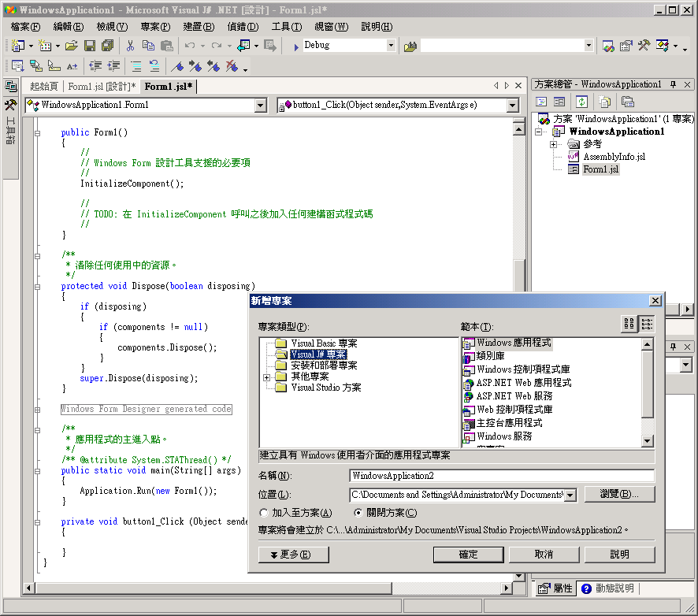Click the Display Object Member List icon
Viewport: 698px width, 616px height.
pyautogui.click(x=18, y=66)
